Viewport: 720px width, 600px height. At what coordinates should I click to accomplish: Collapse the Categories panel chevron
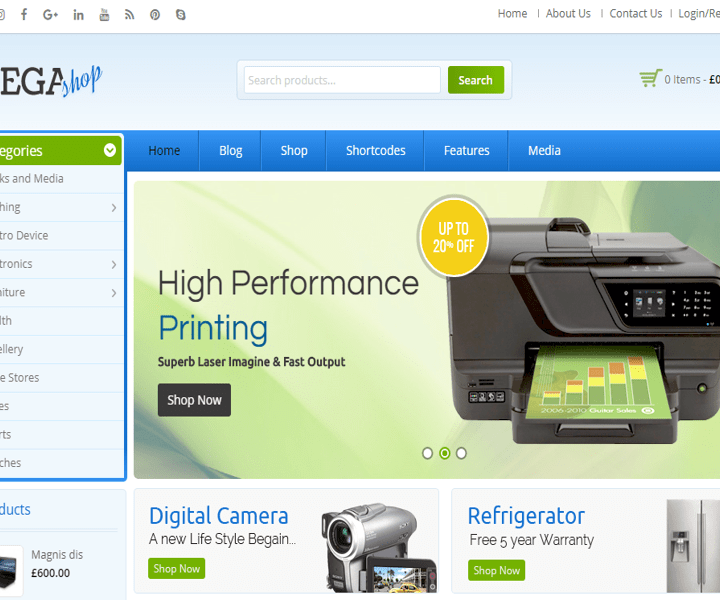[110, 151]
